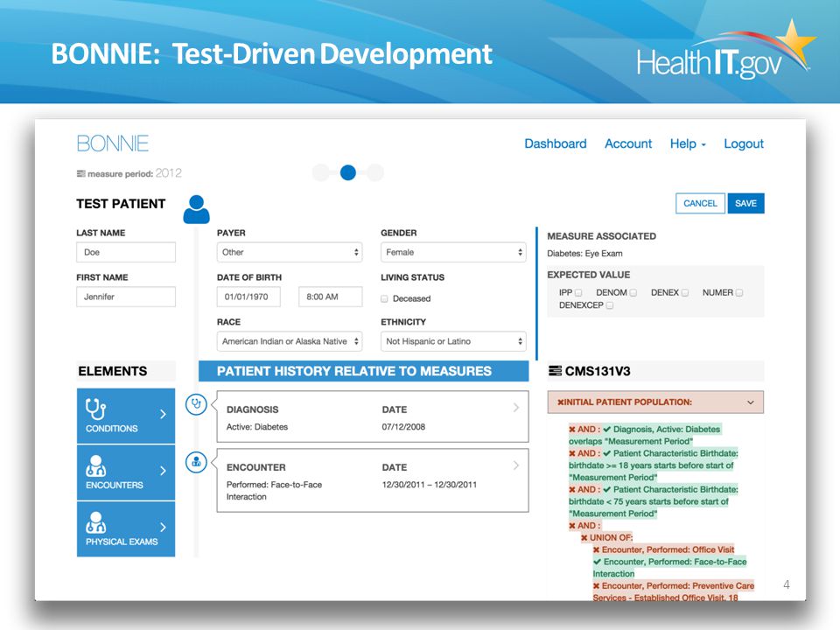This screenshot has width=840, height=630.
Task: Open the Payer dropdown
Action: 290,252
